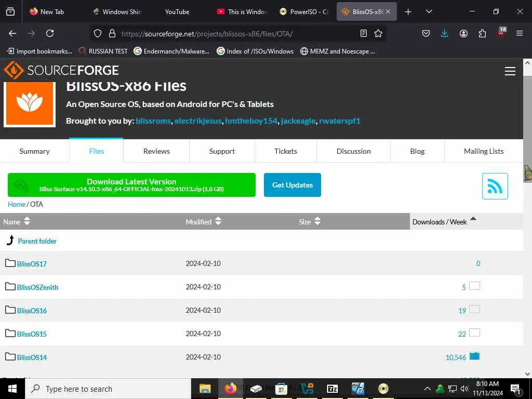Click BlissOS lotus project logo
Viewport: 532px width, 399px height.
click(x=30, y=103)
